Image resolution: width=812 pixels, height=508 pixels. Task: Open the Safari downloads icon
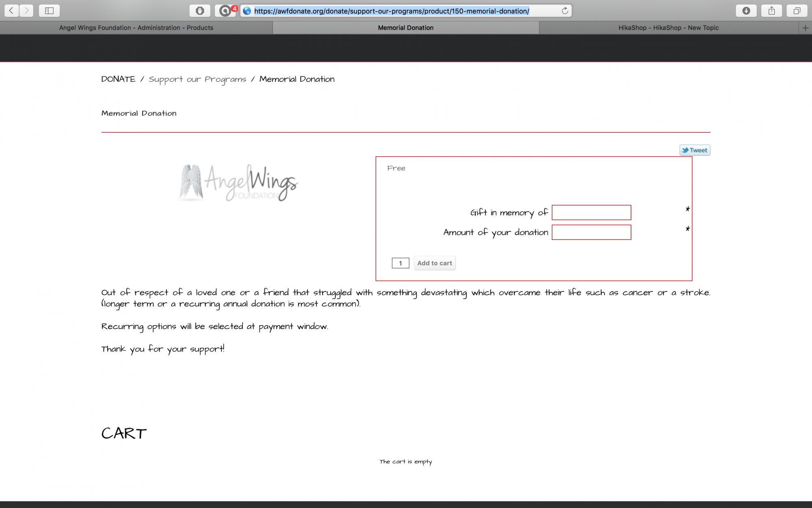pos(746,11)
